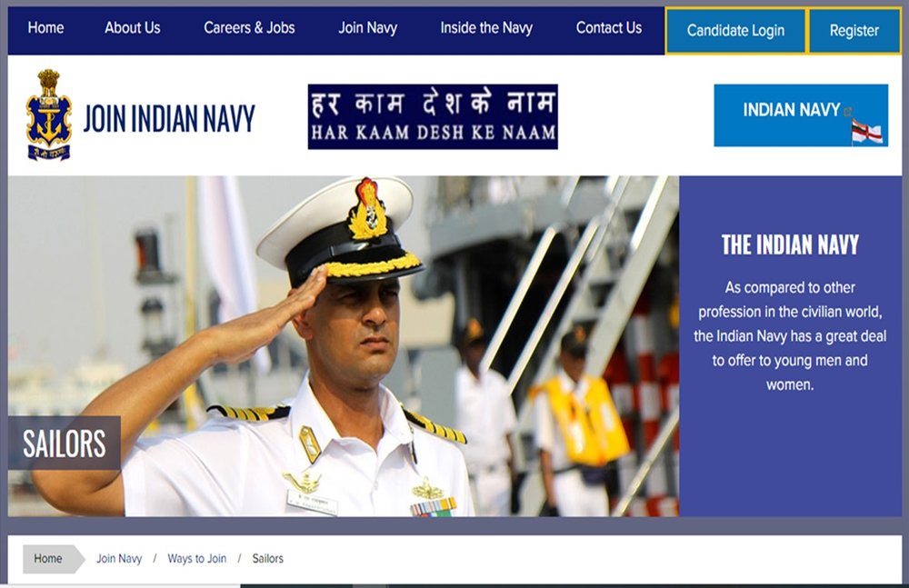Click the saluting officer hero image
Screen dimensions: 909x588
344,346
